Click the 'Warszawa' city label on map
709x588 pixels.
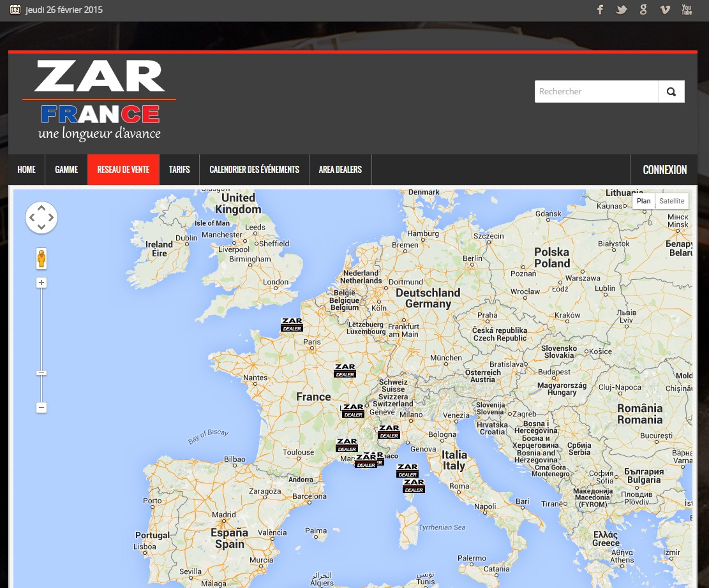pos(583,279)
